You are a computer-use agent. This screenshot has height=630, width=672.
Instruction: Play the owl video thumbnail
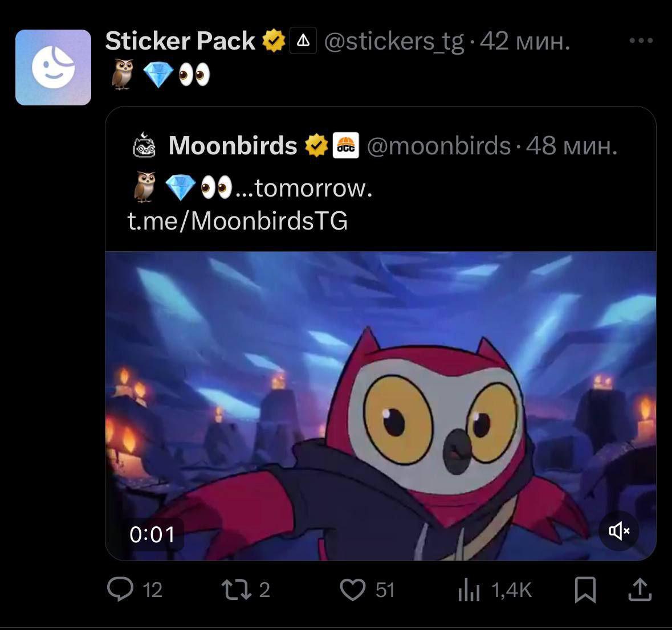tap(381, 406)
